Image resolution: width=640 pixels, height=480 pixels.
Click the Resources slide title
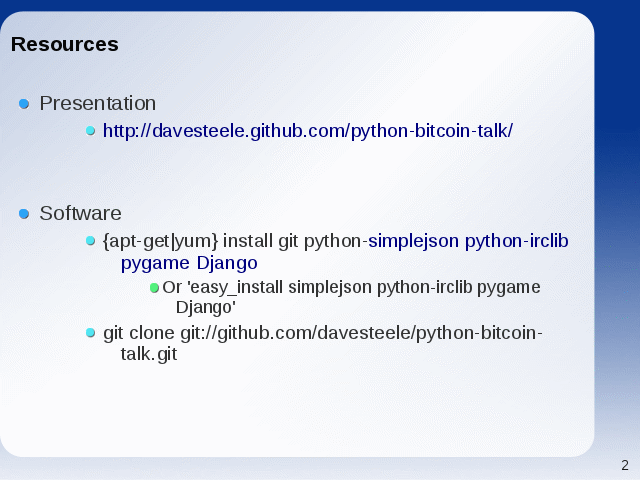coord(64,44)
